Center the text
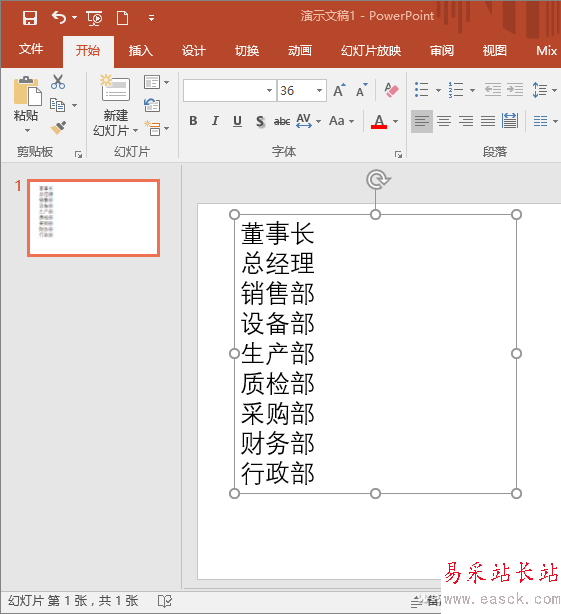Viewport: 561px width, 614px height. click(444, 121)
